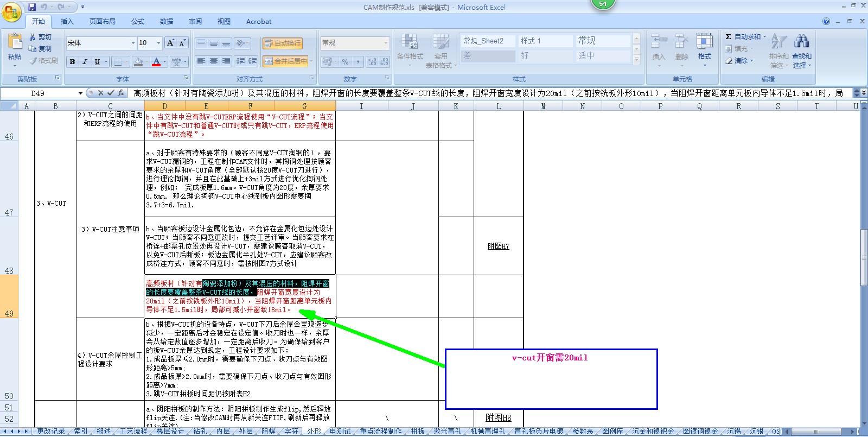868x437 pixels.
Task: Switch to 数据 ribbon tab
Action: coord(167,22)
